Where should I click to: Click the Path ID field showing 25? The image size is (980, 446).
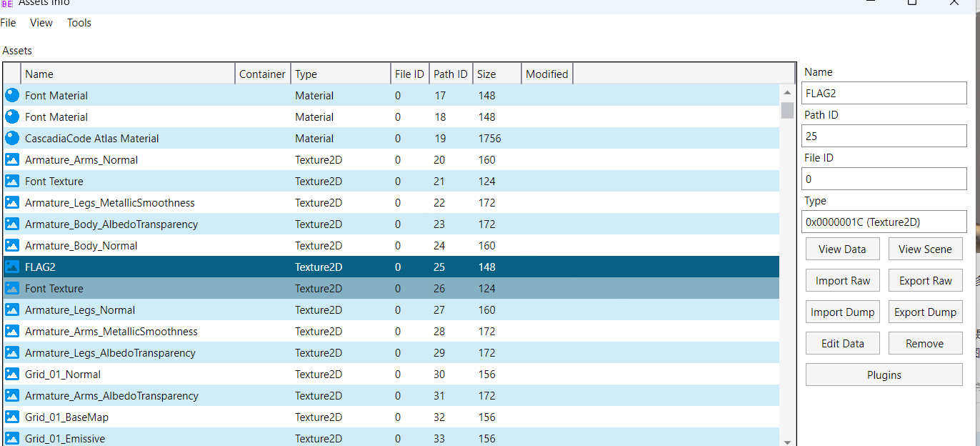[884, 136]
